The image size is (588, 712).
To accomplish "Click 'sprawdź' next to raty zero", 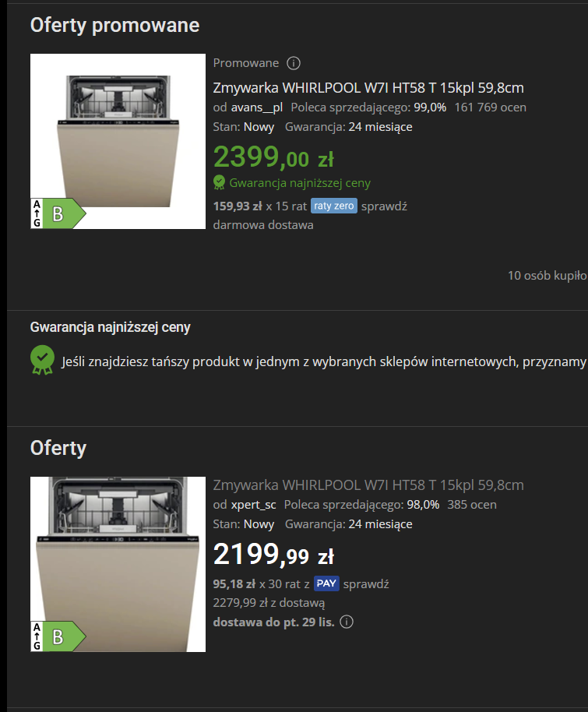I will (384, 206).
